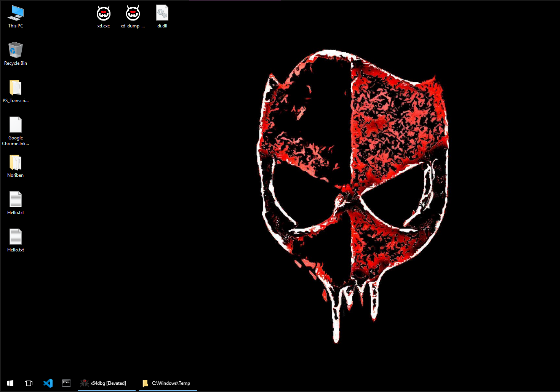Select the Hello.txt file farthest from Noriben

point(16,237)
